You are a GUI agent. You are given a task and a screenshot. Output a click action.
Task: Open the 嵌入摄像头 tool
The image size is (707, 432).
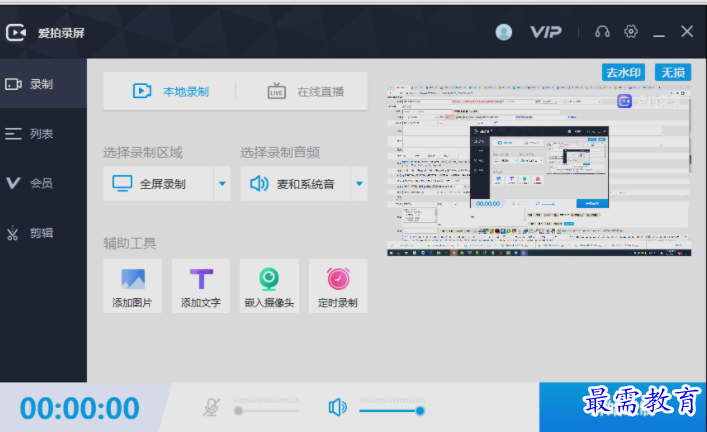pos(269,286)
